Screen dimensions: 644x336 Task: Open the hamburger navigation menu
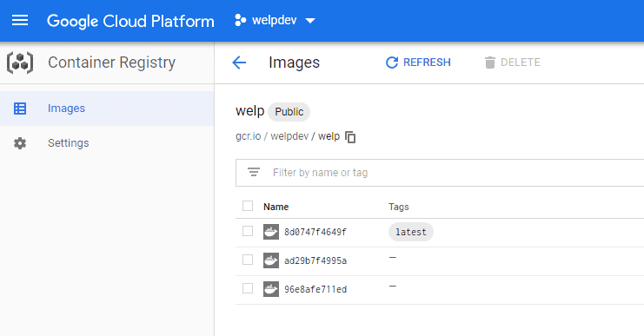coord(20,20)
